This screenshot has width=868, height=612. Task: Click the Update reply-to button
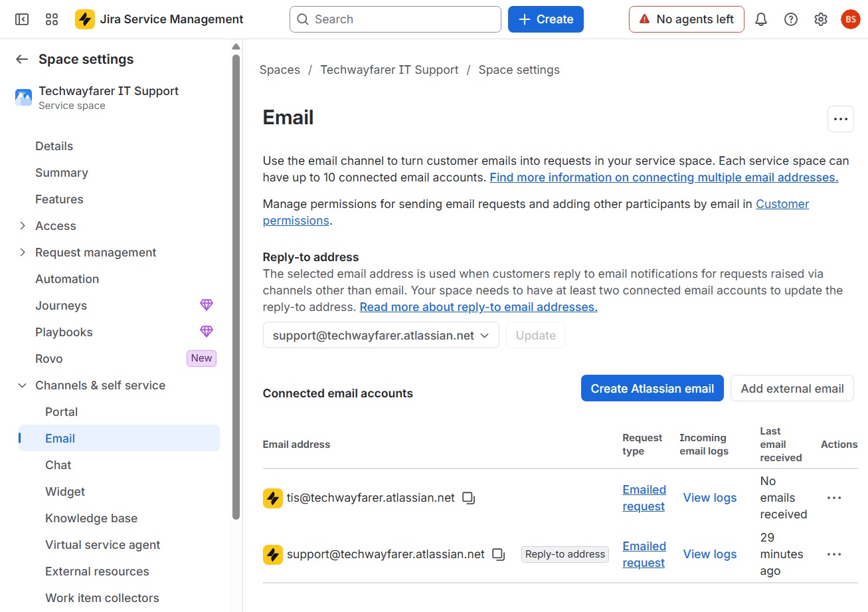coord(536,336)
